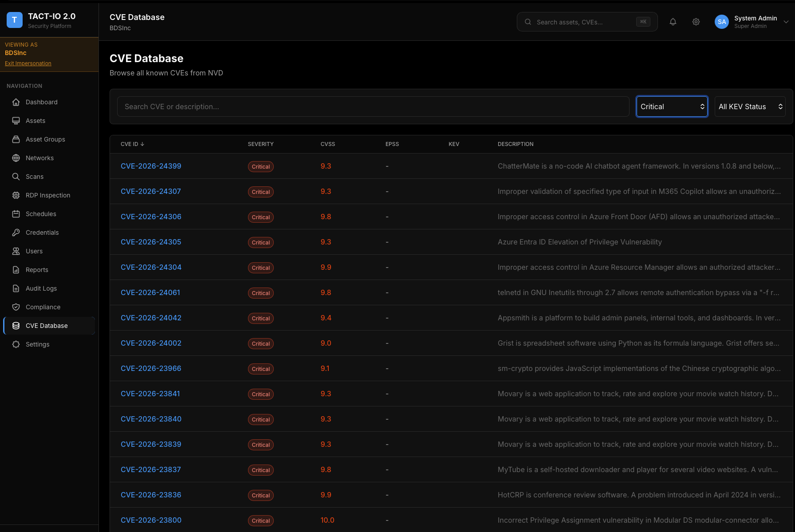Expand the System Admin account menu
The image size is (795, 532).
point(752,22)
